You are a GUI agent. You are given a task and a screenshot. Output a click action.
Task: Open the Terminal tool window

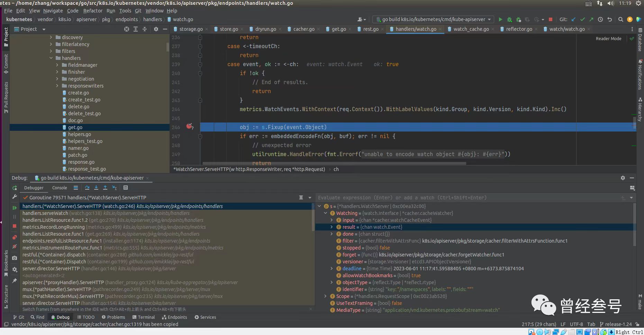tap(143, 317)
